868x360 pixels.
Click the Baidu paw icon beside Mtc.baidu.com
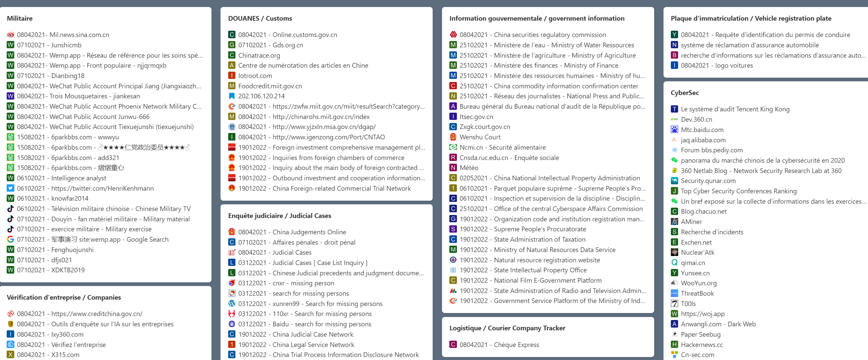click(x=674, y=130)
